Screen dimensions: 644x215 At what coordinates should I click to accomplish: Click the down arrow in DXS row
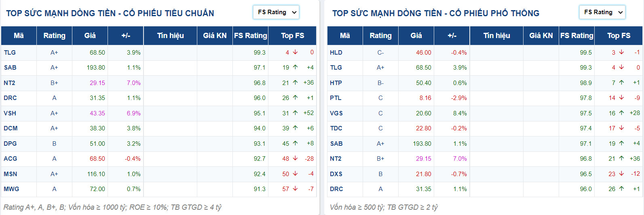pyautogui.click(x=621, y=174)
